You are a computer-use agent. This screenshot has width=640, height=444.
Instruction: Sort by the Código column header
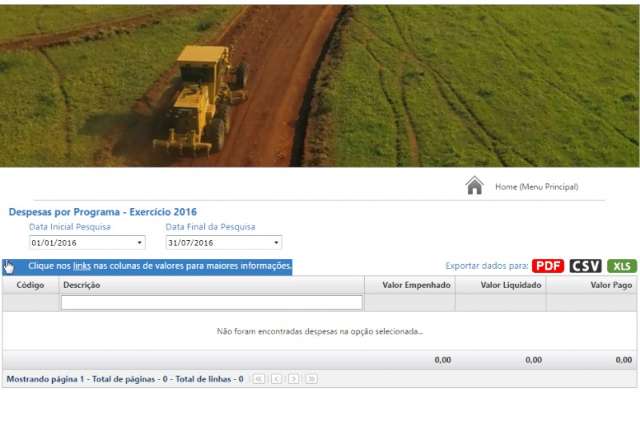[x=30, y=285]
